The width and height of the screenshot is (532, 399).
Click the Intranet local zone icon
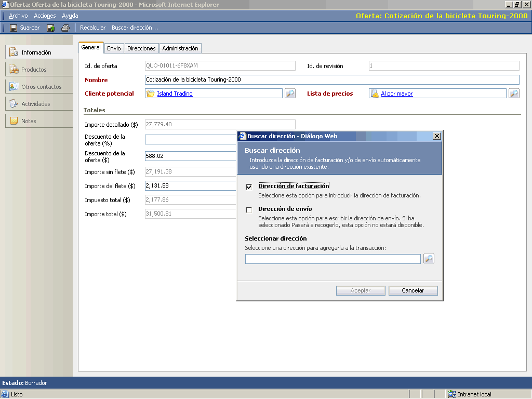[451, 394]
